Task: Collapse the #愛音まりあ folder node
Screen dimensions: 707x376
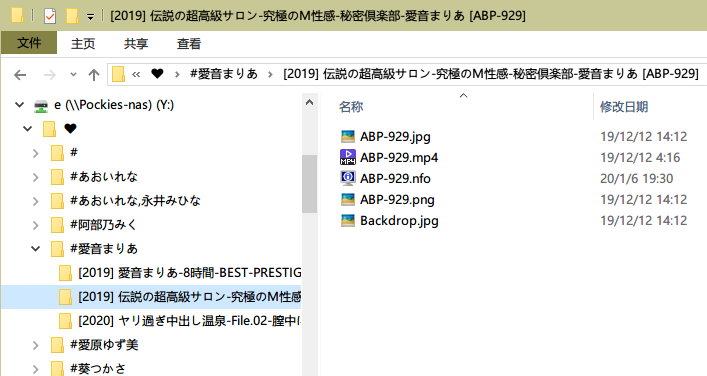Action: [x=36, y=248]
